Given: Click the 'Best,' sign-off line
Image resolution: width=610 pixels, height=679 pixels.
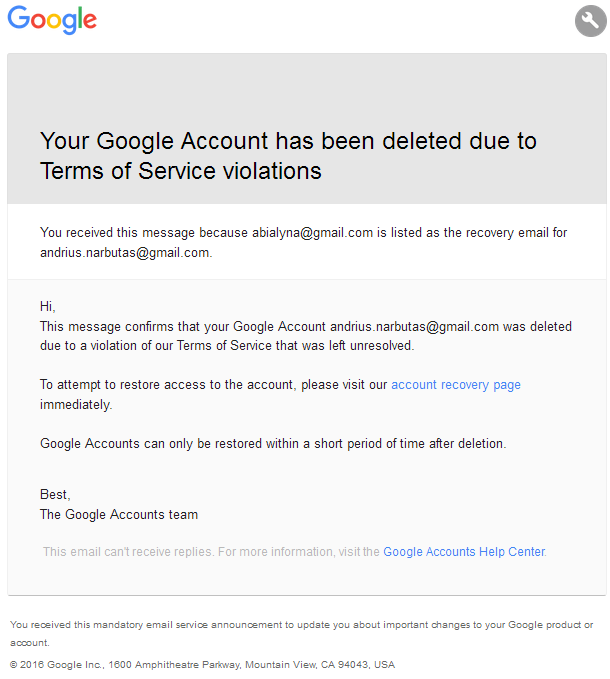Looking at the screenshot, I should coord(55,495).
